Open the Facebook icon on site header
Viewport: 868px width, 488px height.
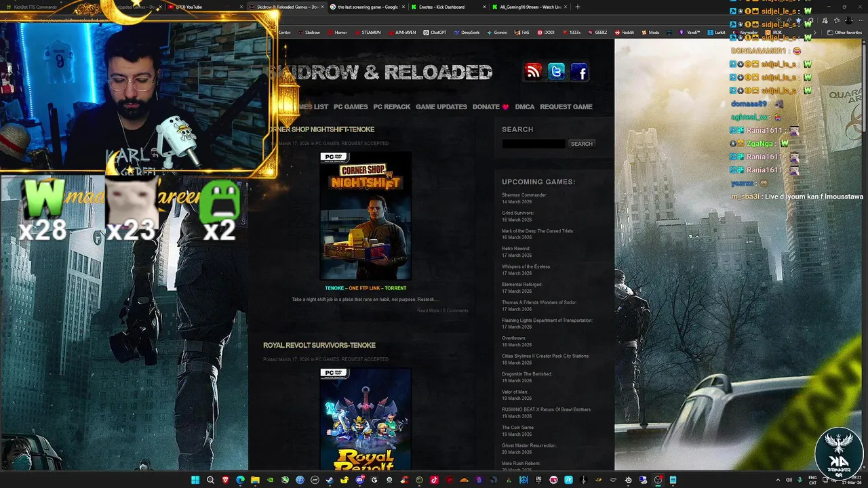[x=579, y=72]
